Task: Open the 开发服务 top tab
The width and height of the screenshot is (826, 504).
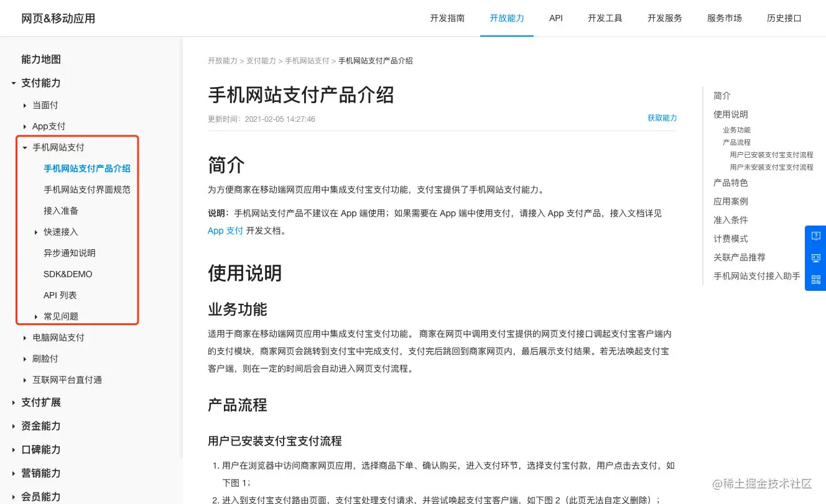Action: 665,18
